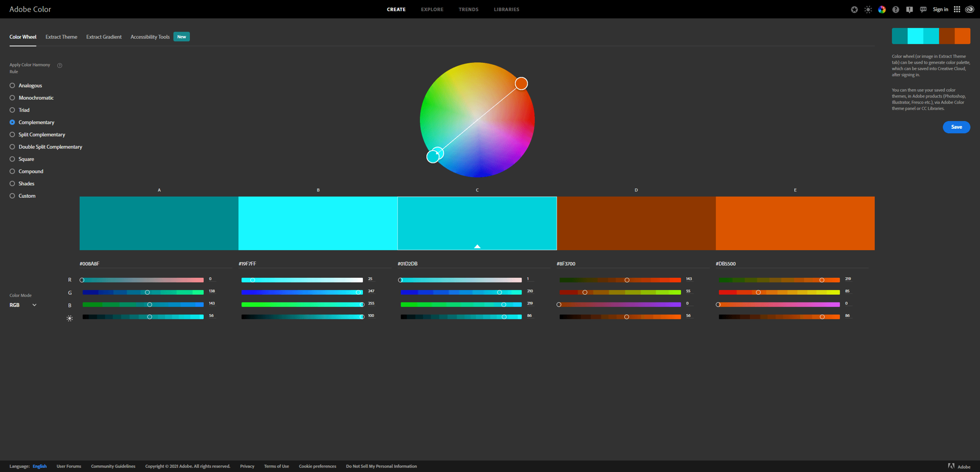The image size is (980, 472).
Task: Click the rainbow color wheel icon in header
Action: coord(881,9)
